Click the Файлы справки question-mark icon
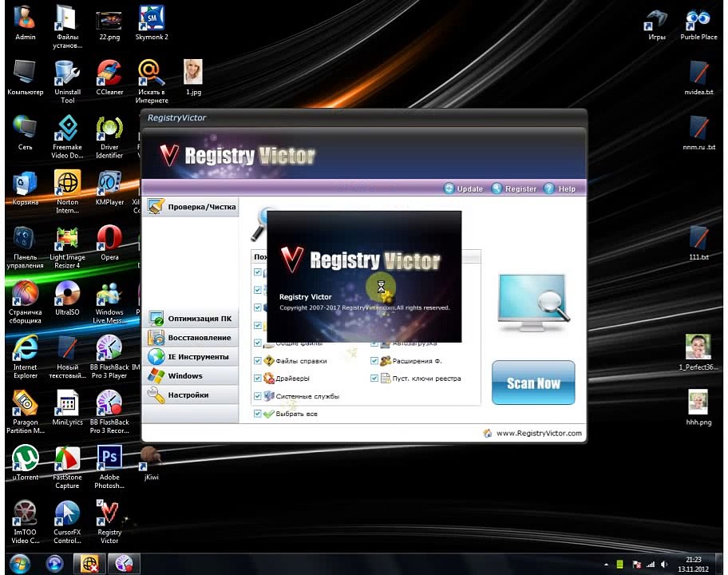 pyautogui.click(x=269, y=360)
